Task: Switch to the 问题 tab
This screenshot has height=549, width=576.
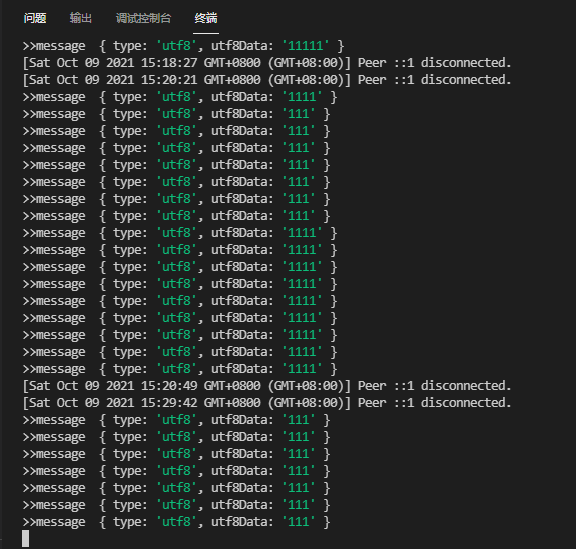Action: (35, 18)
